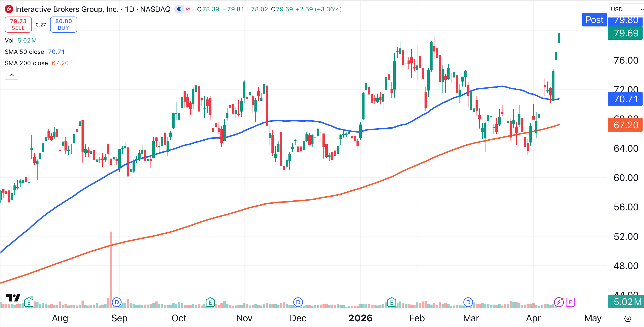Toggle the Vol indicator legend item
644x327 pixels.
9,40
